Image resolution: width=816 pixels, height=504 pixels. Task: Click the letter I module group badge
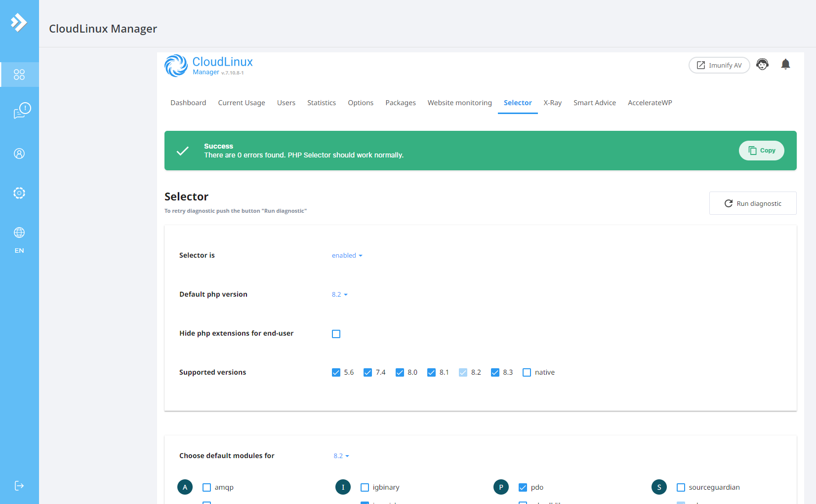(x=343, y=487)
